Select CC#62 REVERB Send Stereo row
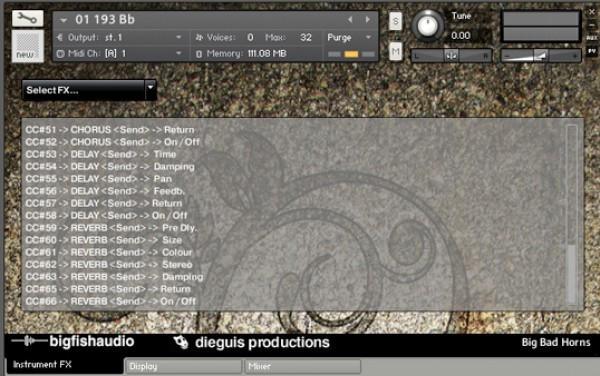Image resolution: width=600 pixels, height=376 pixels. click(109, 264)
